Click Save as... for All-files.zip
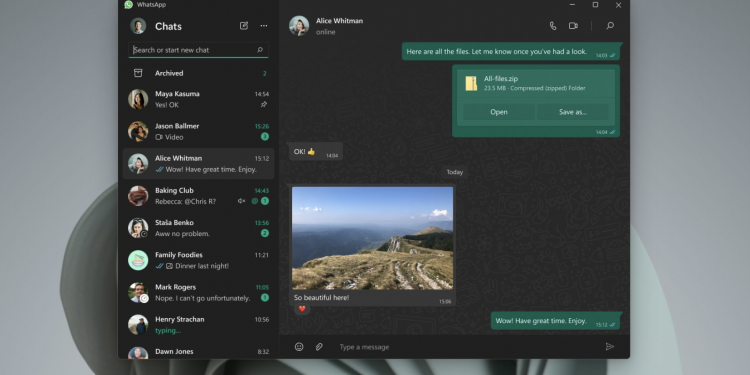Viewport: 750px width, 375px height. [x=573, y=112]
